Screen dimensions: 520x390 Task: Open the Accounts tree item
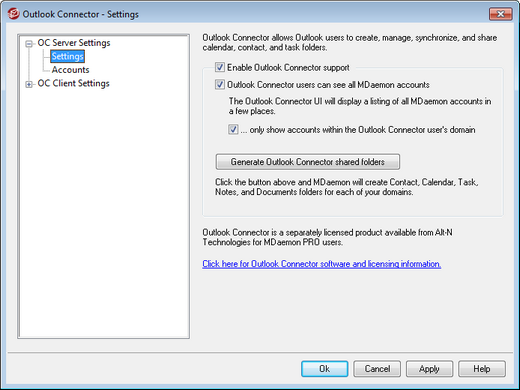[70, 70]
